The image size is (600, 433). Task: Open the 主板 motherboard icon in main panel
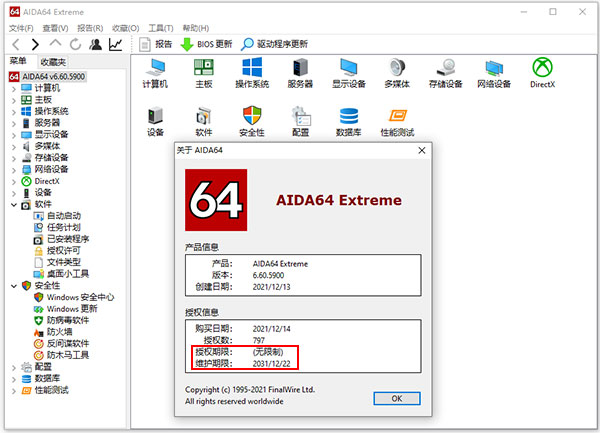point(204,73)
